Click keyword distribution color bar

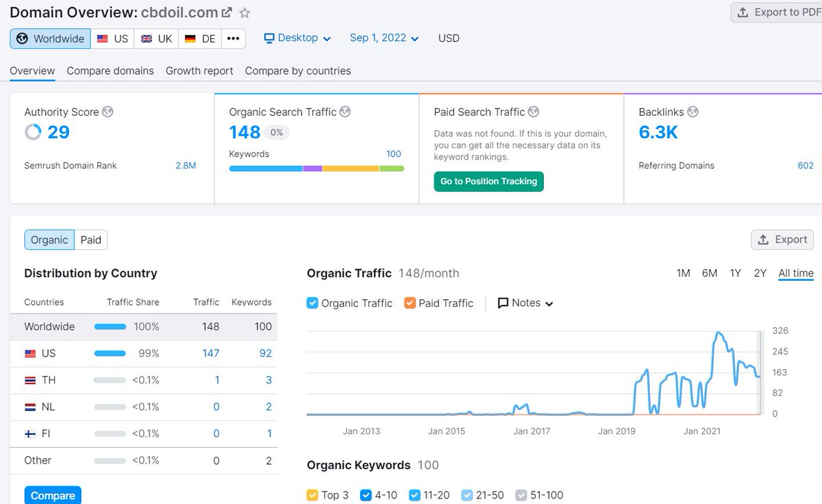click(x=316, y=168)
